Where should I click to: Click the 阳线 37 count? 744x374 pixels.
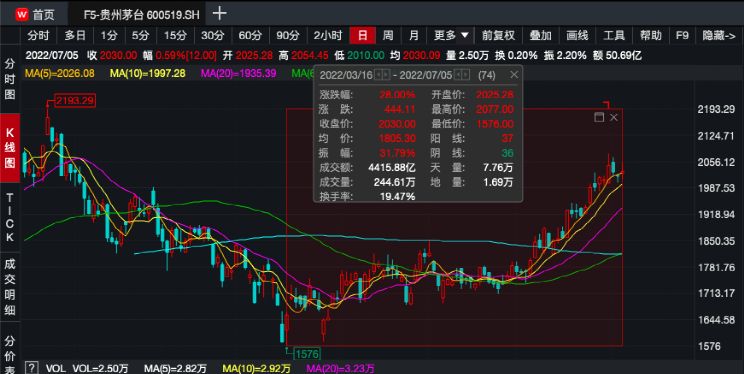point(507,139)
